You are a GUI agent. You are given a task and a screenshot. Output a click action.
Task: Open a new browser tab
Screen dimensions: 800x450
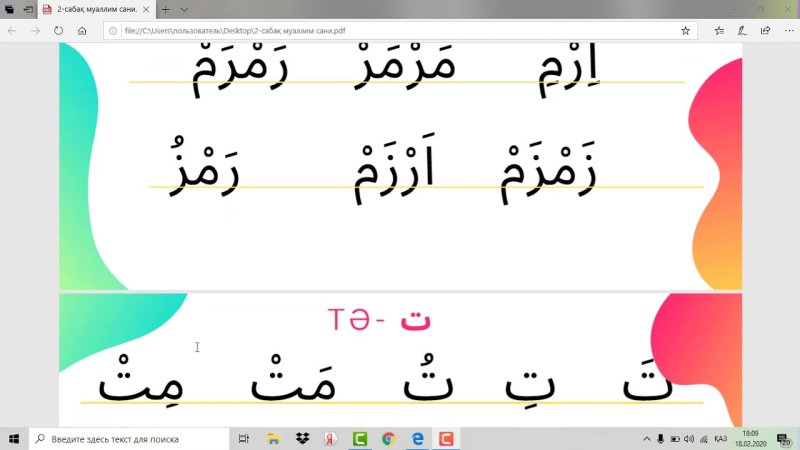pos(165,9)
